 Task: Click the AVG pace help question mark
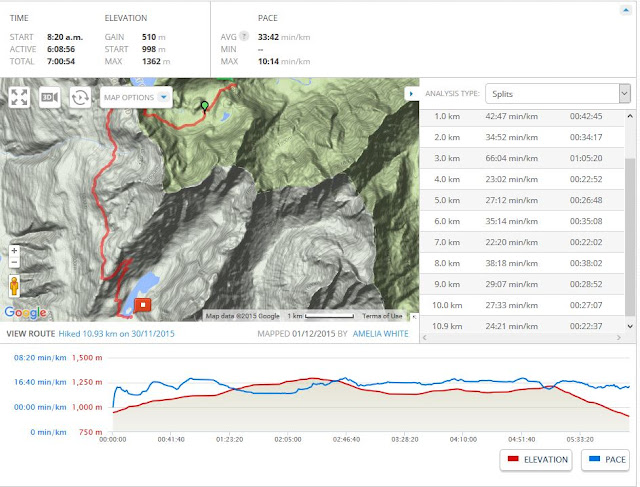coord(244,36)
